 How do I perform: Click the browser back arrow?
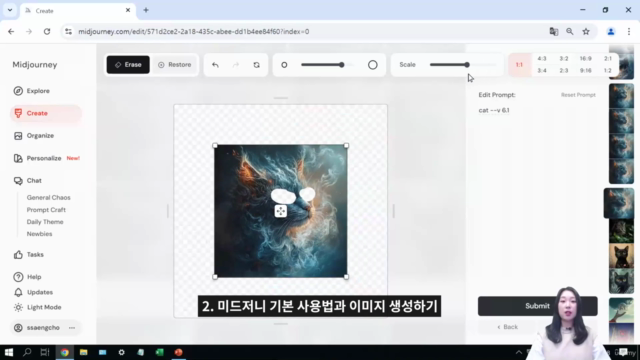click(x=11, y=31)
